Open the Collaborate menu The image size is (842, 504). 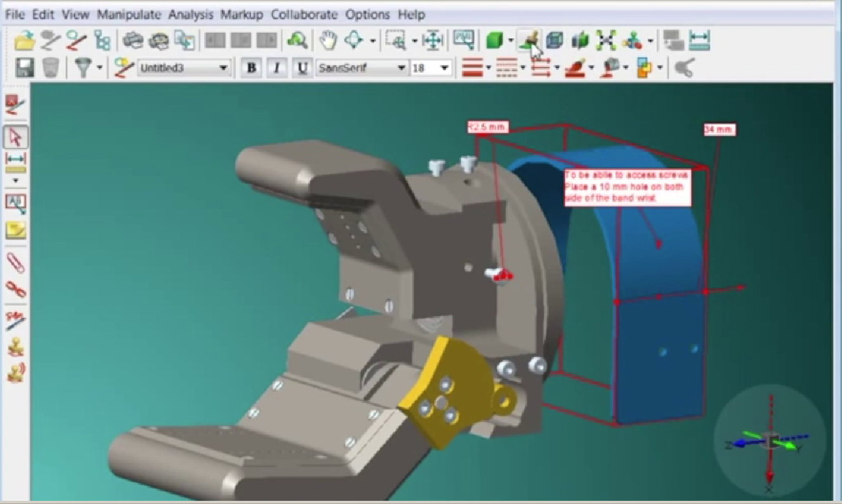[x=305, y=14]
